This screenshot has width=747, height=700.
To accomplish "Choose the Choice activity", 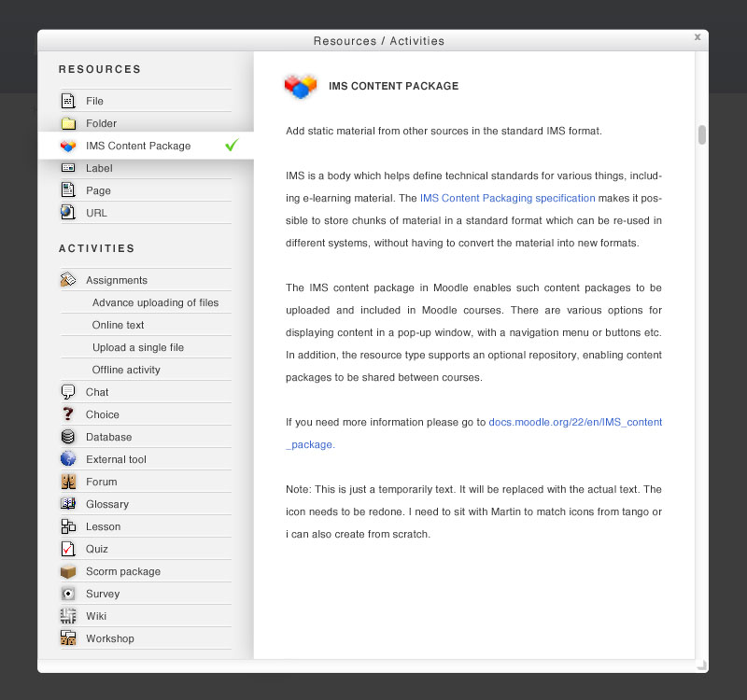I will point(146,414).
